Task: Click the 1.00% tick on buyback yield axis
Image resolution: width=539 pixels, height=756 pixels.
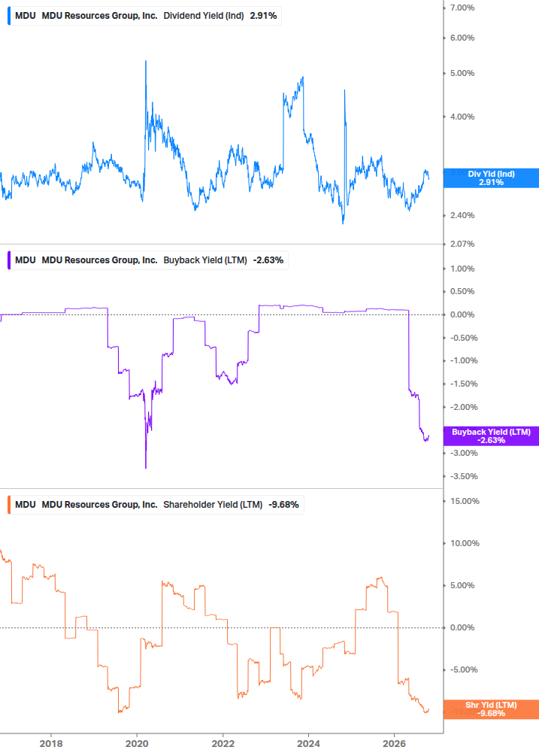Action: tap(462, 269)
